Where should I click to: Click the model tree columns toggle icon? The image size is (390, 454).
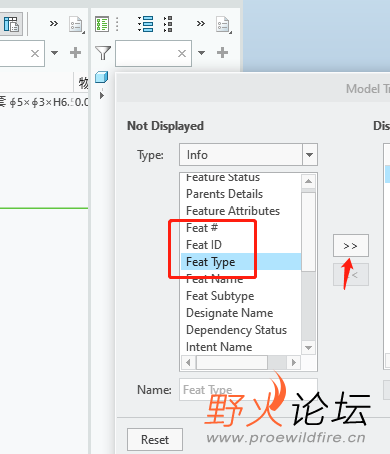pyautogui.click(x=11, y=24)
